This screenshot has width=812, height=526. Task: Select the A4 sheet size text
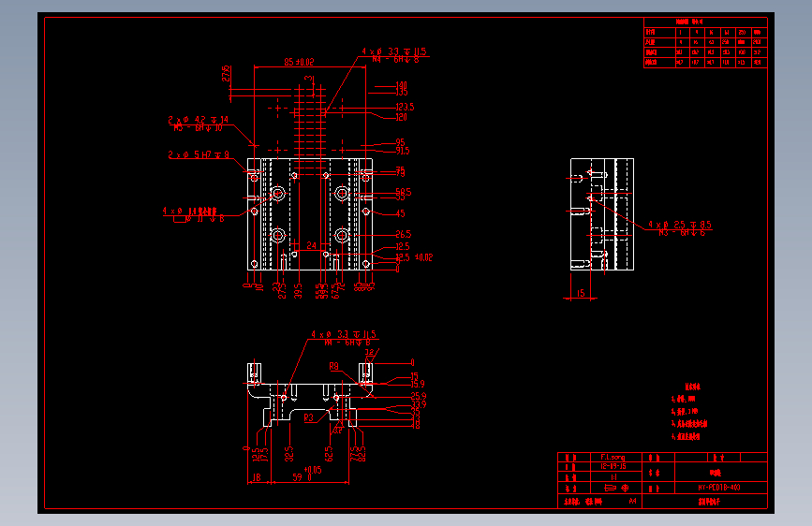pos(632,501)
